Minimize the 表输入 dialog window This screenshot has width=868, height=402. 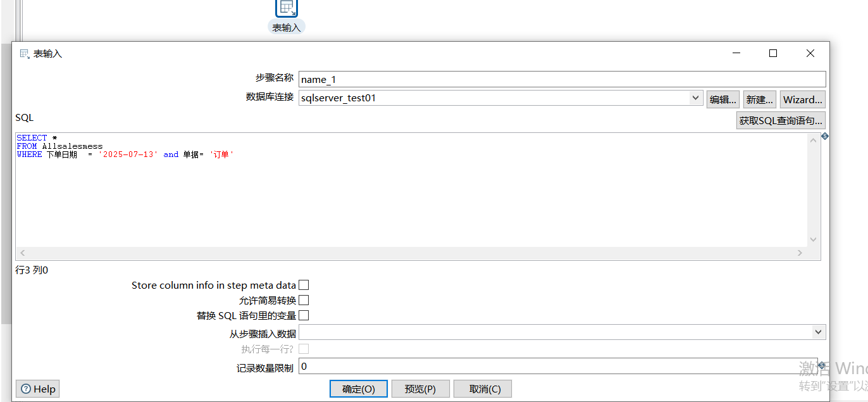[736, 54]
